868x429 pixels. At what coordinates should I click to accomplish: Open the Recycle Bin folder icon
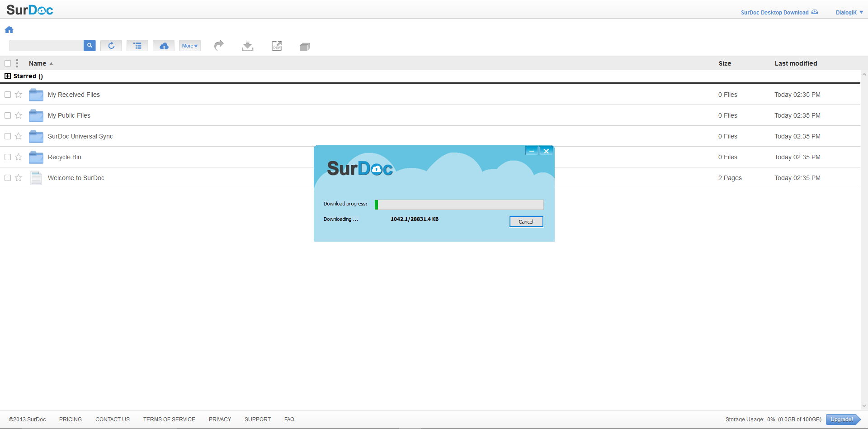coord(36,157)
